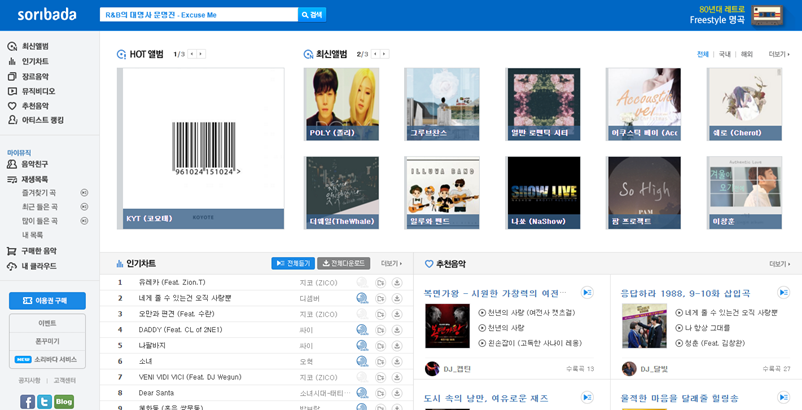Click the add-to-playlist icon for 오만과 편견
The height and width of the screenshot is (410, 802).
380,314
